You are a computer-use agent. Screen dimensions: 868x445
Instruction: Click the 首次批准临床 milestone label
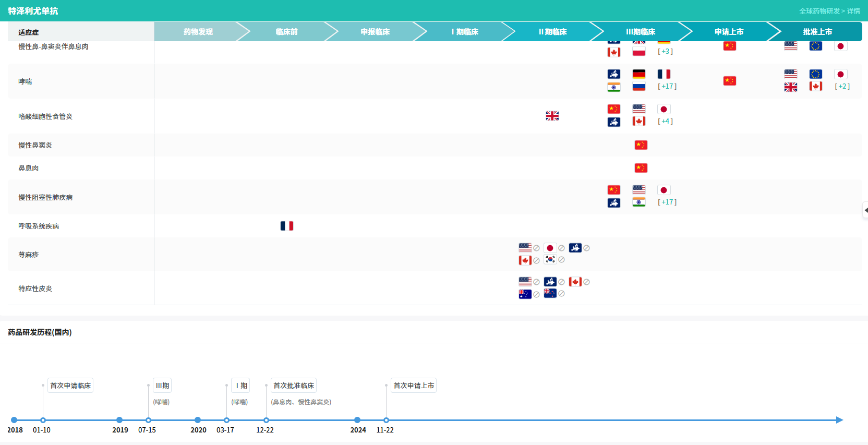(x=294, y=386)
